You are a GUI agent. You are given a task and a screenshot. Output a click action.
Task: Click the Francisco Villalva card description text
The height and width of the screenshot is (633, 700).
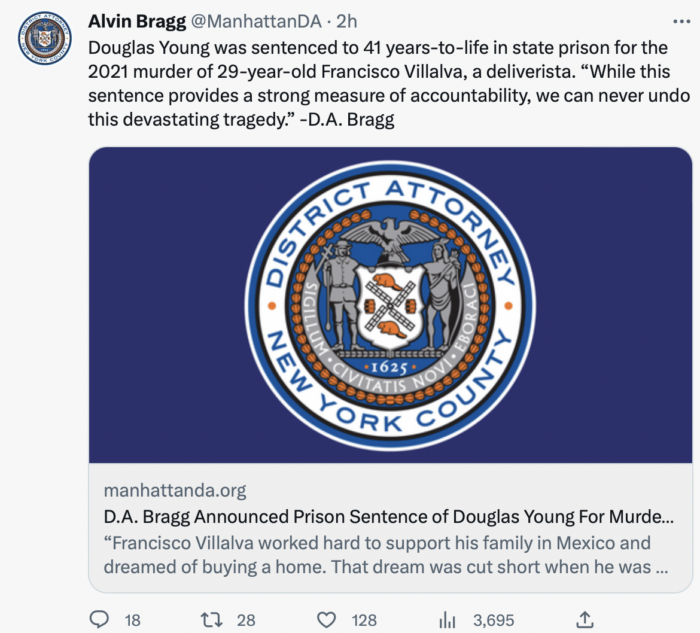tap(386, 555)
